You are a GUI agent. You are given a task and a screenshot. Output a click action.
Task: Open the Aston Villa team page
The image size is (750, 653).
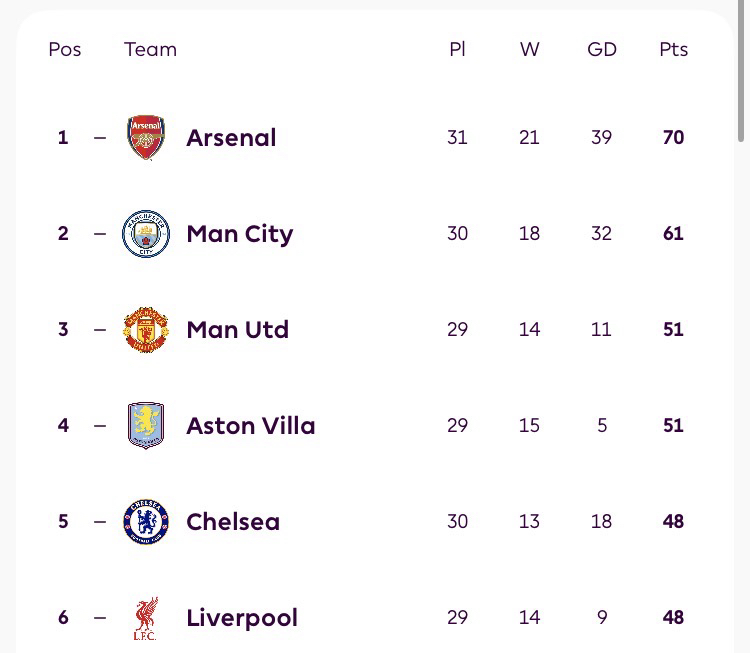click(250, 426)
